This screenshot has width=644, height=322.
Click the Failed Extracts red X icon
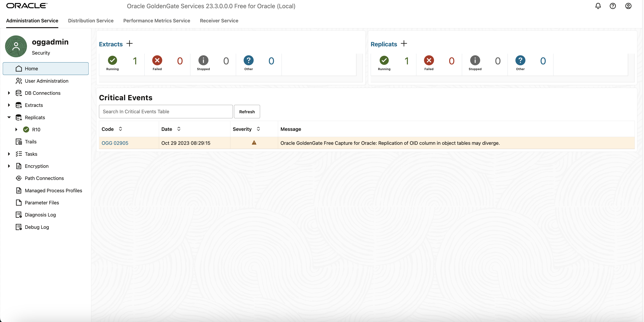coord(157,61)
